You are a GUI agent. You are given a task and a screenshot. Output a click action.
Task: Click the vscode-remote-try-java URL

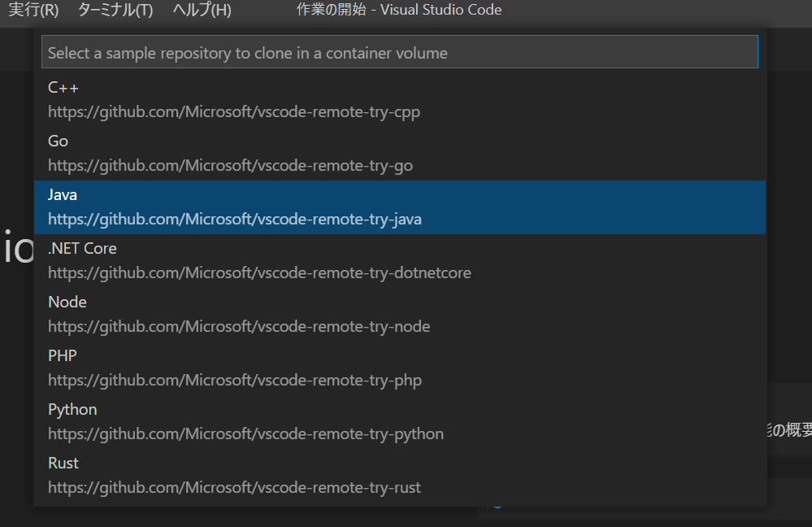tap(235, 220)
